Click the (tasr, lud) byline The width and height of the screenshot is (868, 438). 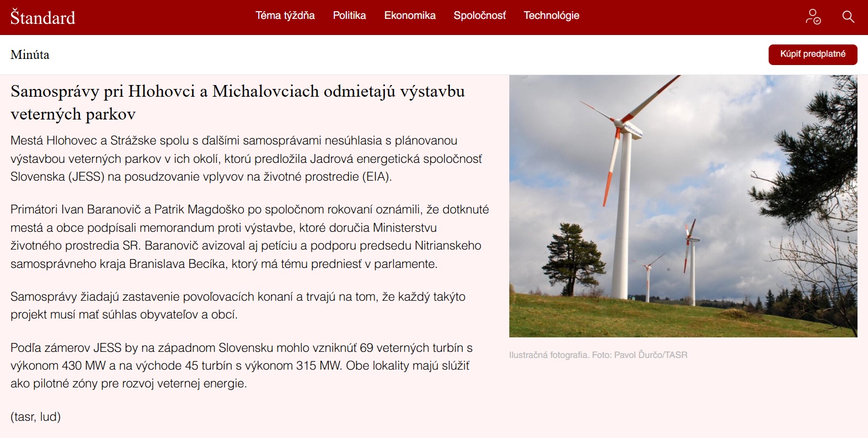[35, 416]
